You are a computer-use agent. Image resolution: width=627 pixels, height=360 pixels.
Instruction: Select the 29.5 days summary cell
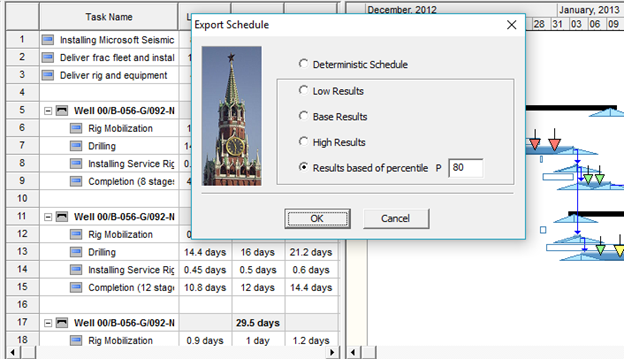coord(258,323)
